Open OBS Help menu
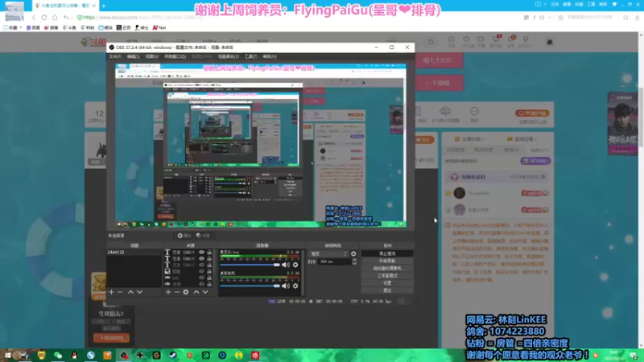The height and width of the screenshot is (362, 644). click(x=270, y=56)
